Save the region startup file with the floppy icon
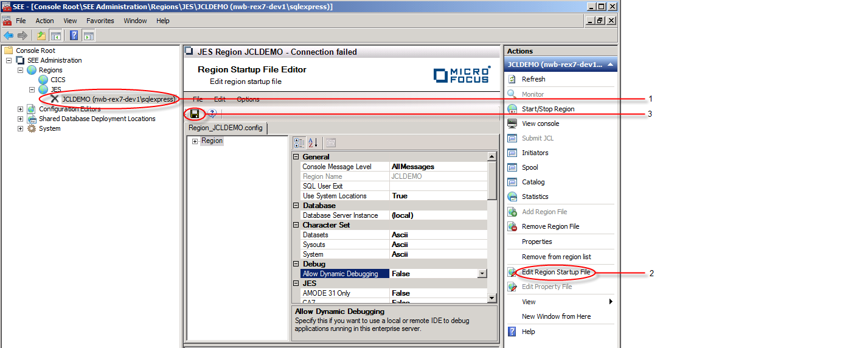The image size is (868, 348). 195,114
